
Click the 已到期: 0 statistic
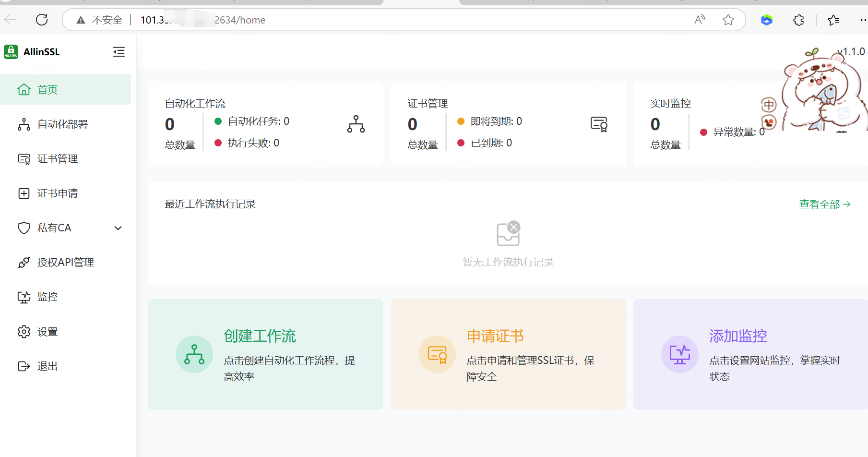pos(485,143)
